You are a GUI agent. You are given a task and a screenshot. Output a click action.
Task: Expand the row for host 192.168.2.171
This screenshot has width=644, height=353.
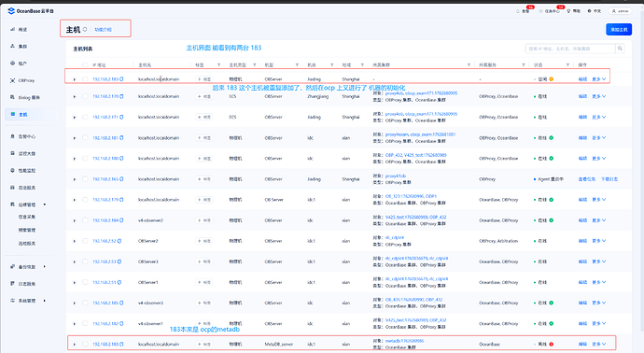tap(75, 118)
